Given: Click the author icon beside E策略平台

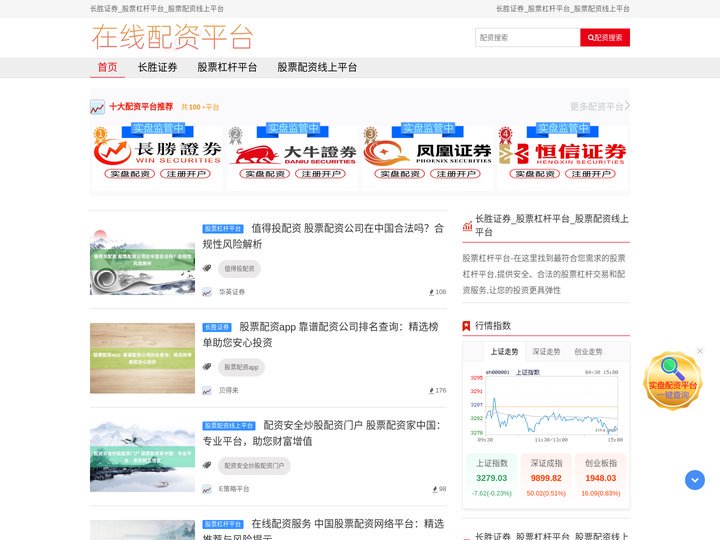Looking at the screenshot, I should 207,489.
